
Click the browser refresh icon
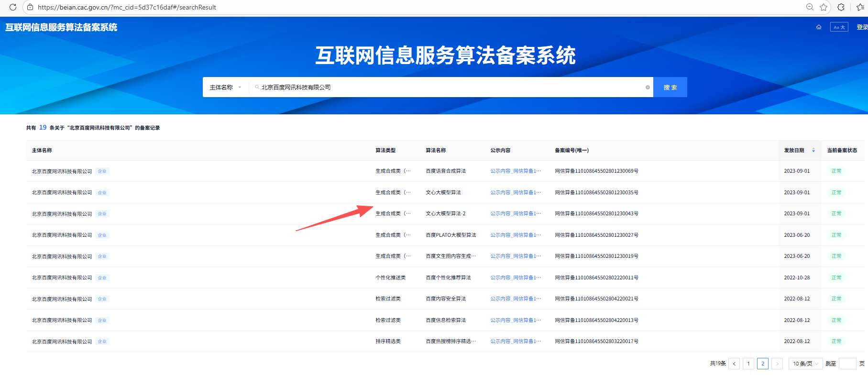point(13,7)
